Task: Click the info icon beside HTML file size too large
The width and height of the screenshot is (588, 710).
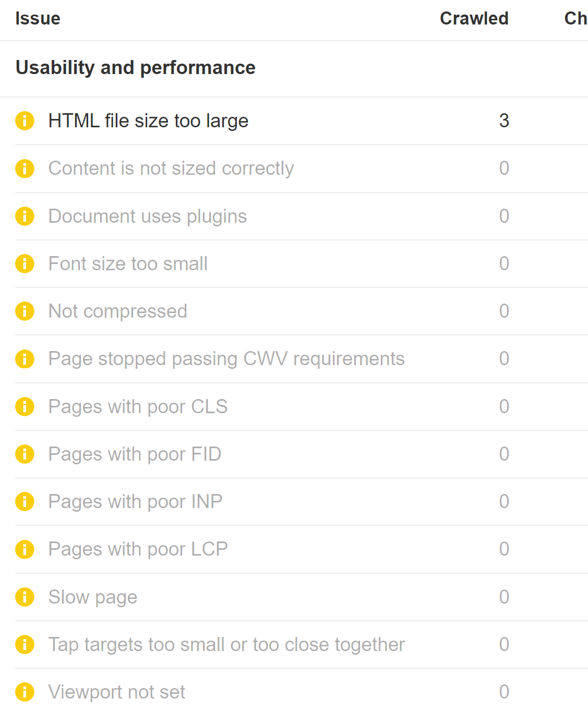Action: tap(25, 121)
